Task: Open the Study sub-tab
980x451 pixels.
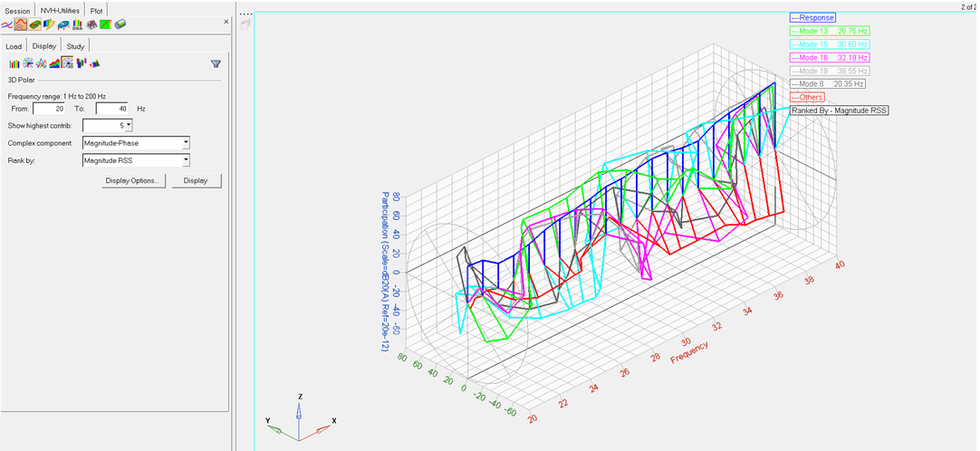Action: coord(75,46)
